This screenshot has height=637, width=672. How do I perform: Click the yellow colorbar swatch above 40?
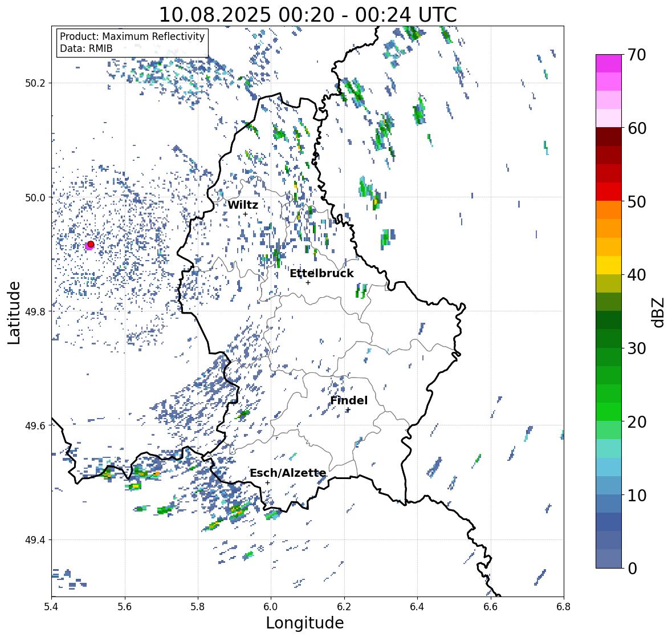coord(609,265)
